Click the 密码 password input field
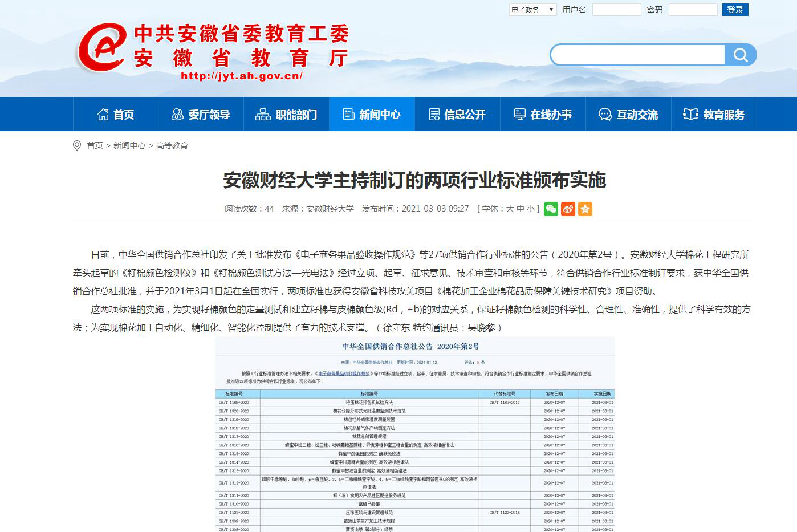The width and height of the screenshot is (797, 532). coord(693,10)
